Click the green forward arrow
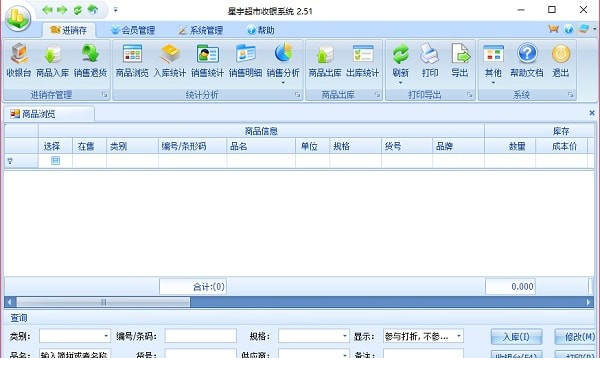 [x=62, y=10]
